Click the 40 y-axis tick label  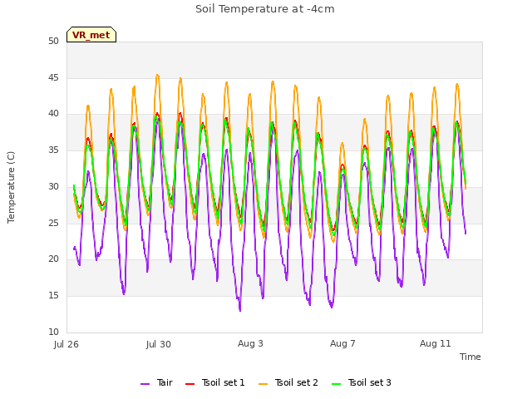(53, 114)
